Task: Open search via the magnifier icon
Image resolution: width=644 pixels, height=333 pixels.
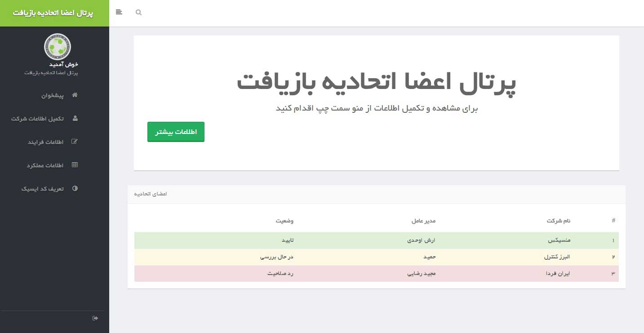Action: [x=138, y=13]
